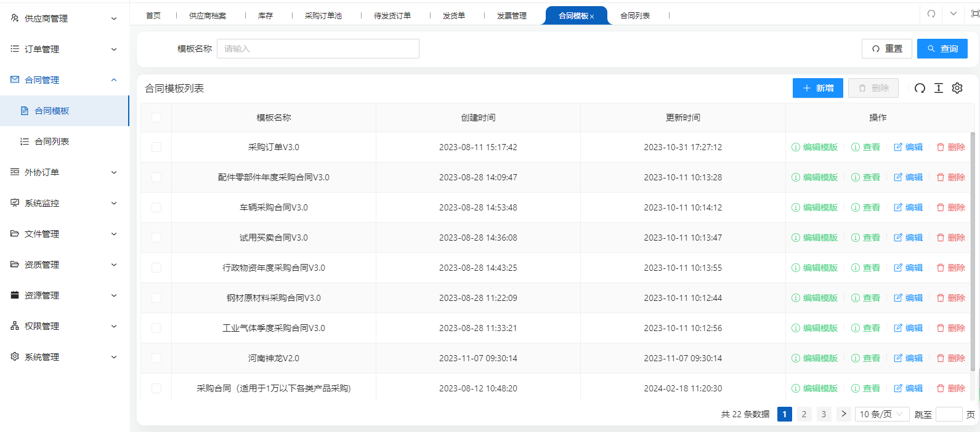
Task: Click the 系统监控 monitor icon
Action: point(15,202)
